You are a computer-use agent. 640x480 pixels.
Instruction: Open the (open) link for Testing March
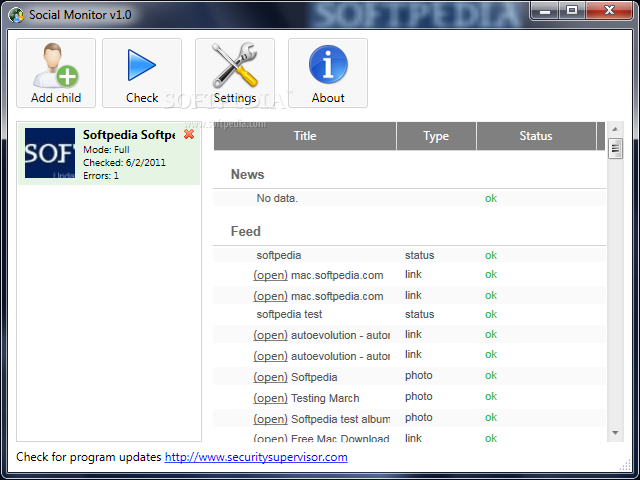pyautogui.click(x=270, y=398)
